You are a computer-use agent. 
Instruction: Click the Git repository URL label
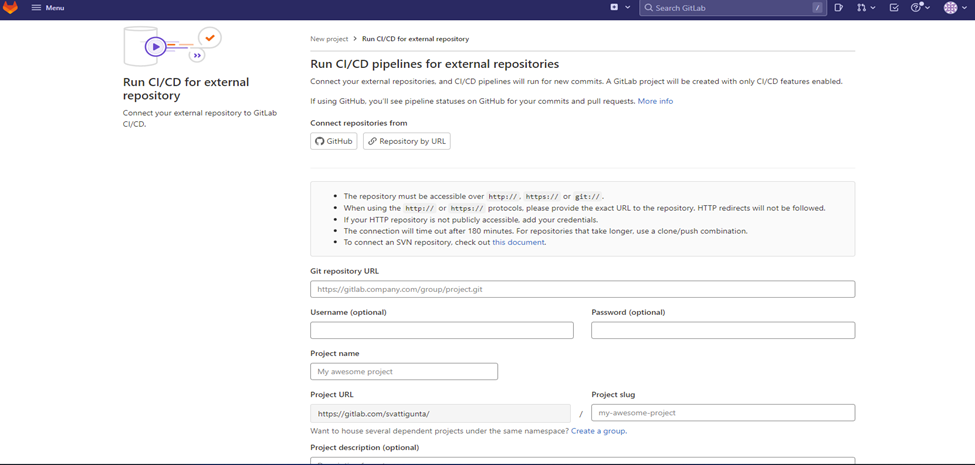pyautogui.click(x=344, y=271)
